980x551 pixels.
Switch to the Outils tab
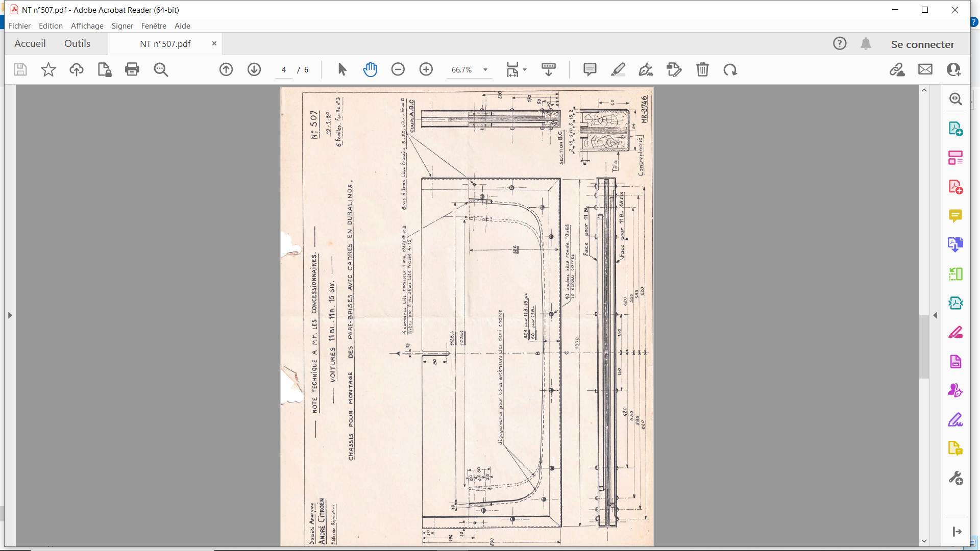[77, 44]
